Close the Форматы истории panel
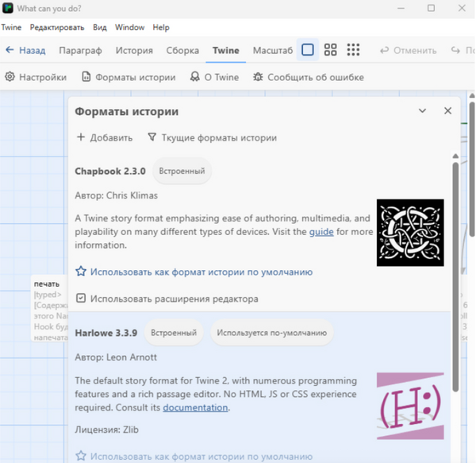Screen dimensions: 476x463 447,111
